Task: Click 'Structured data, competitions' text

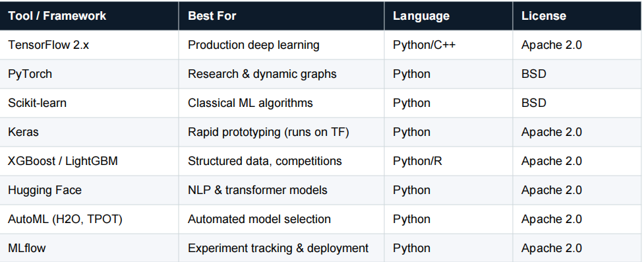Action: [264, 161]
